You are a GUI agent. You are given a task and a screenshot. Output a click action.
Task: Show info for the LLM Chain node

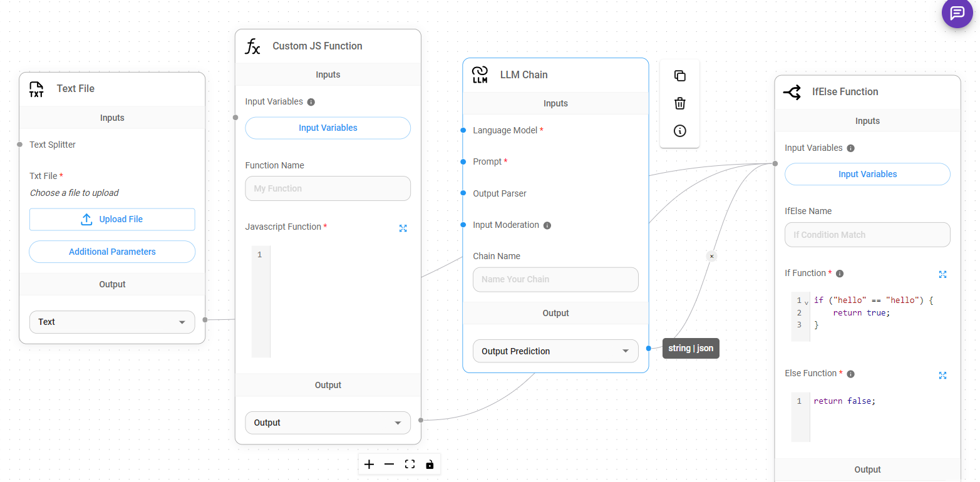pyautogui.click(x=679, y=131)
